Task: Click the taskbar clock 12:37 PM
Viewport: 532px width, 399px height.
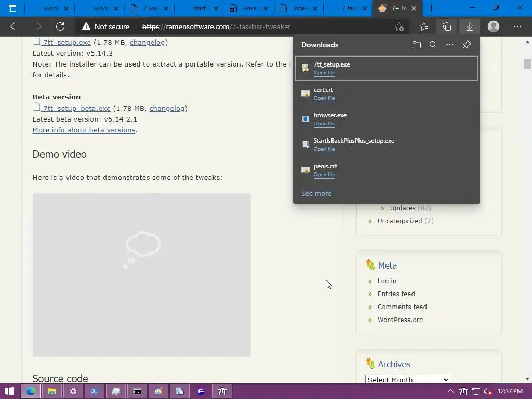Action: 510,391
